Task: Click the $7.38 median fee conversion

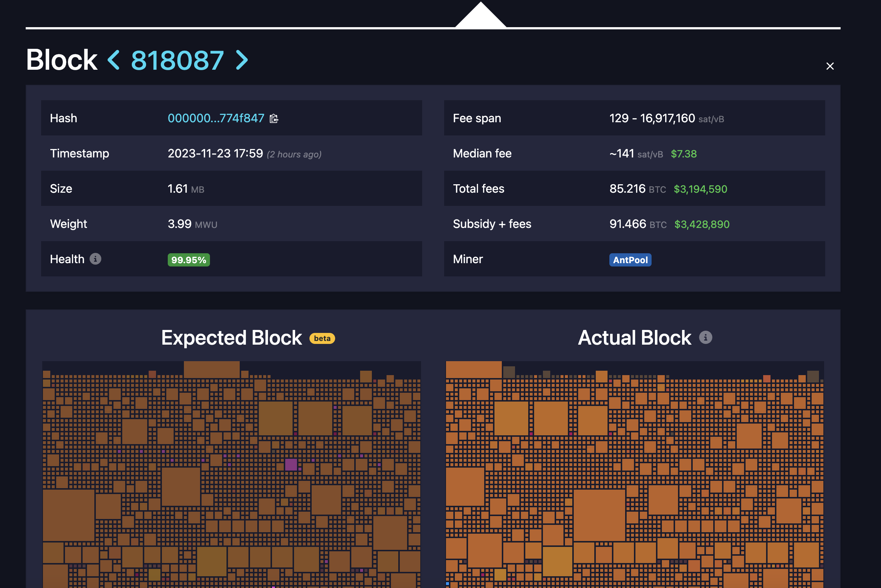Action: coord(684,154)
